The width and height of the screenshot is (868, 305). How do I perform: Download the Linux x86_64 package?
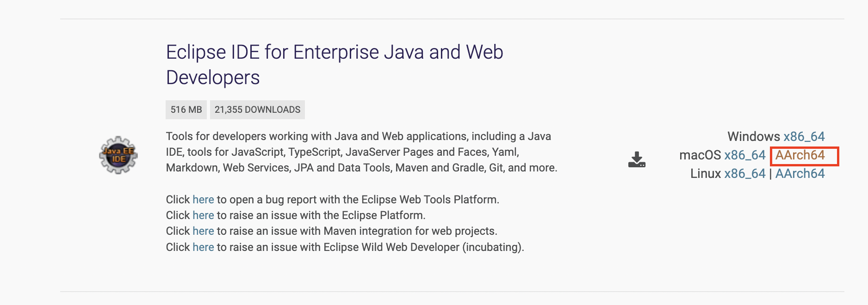(745, 173)
